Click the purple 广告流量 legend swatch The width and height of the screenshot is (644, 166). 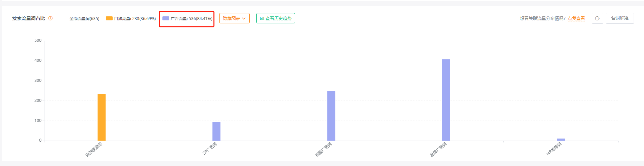pyautogui.click(x=166, y=18)
